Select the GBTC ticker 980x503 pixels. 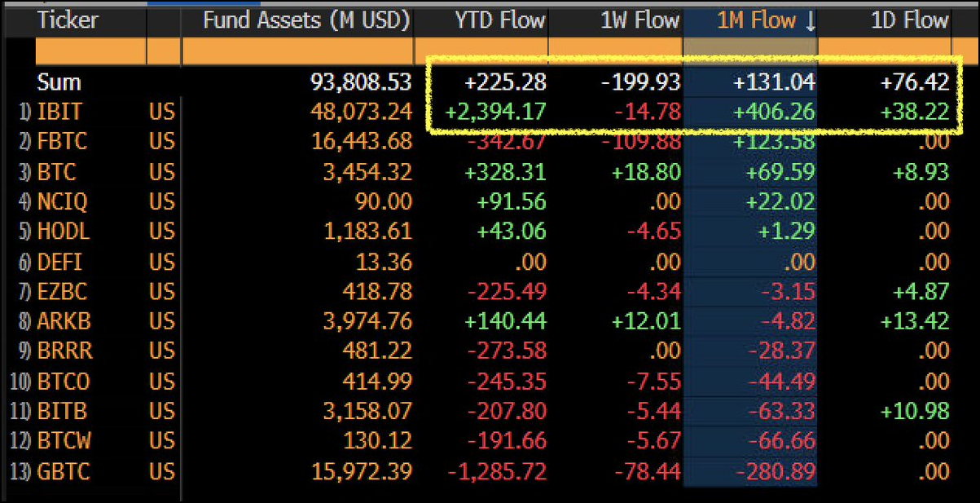64,471
